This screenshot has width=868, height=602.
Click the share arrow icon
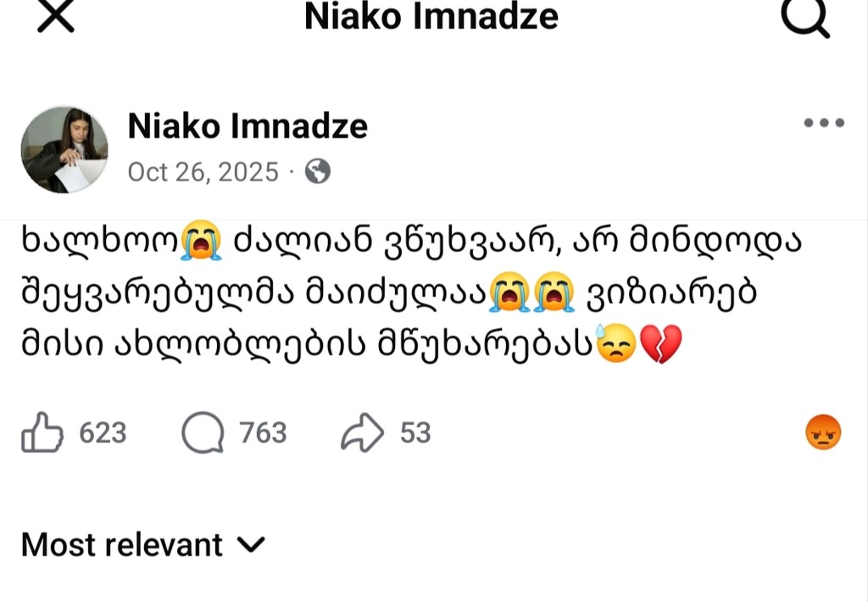[363, 433]
